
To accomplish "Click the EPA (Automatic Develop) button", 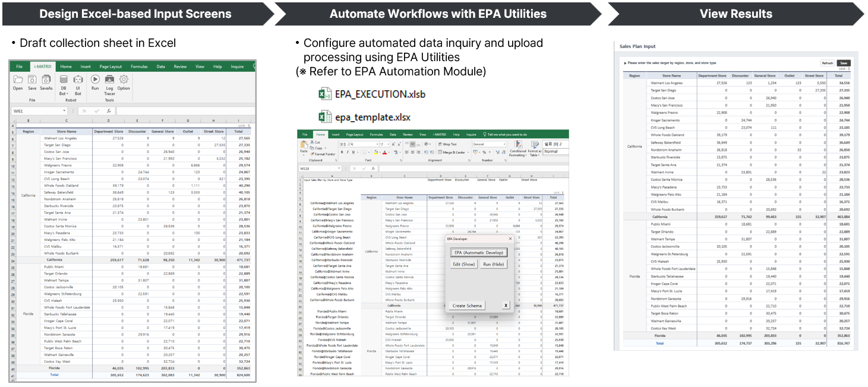I will tap(478, 252).
